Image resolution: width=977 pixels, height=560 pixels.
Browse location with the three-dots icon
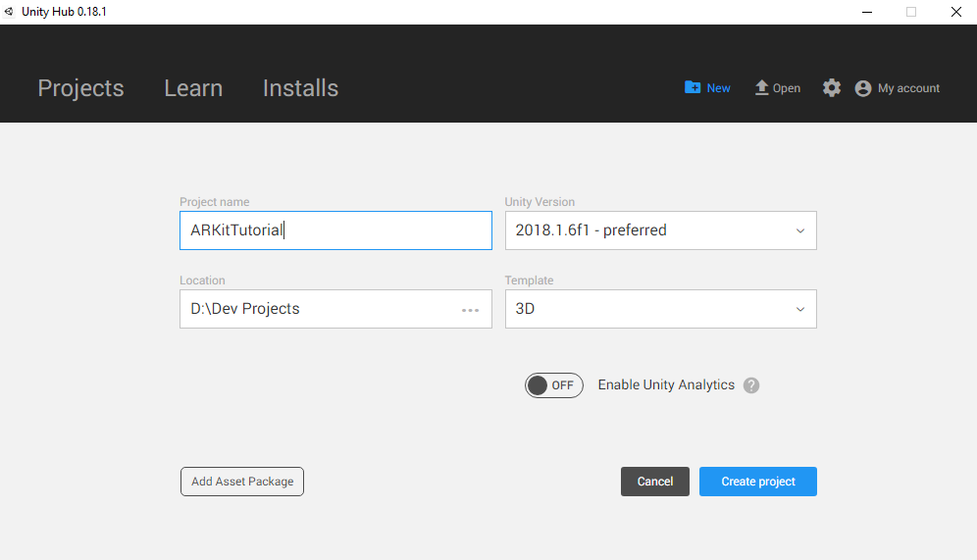[x=471, y=310]
